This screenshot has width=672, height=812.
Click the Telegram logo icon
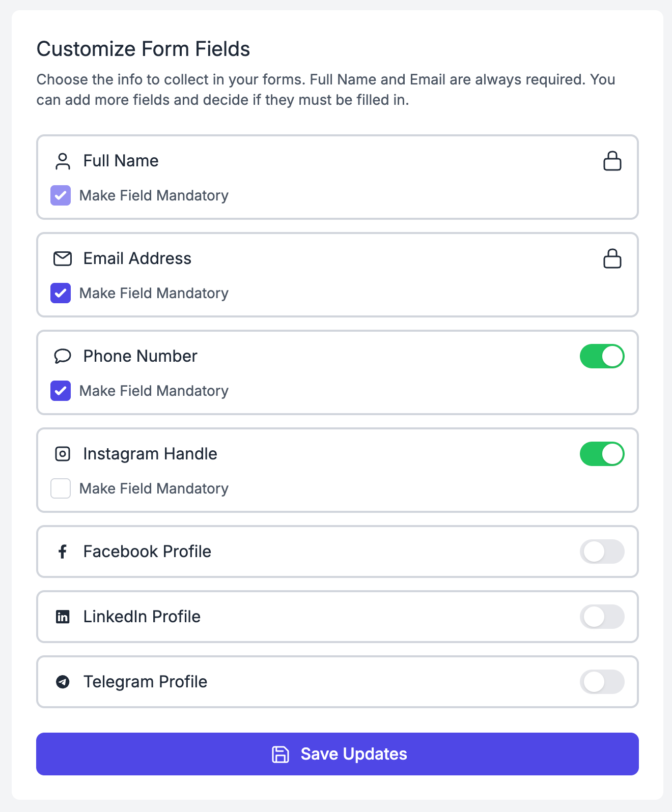pyautogui.click(x=63, y=682)
